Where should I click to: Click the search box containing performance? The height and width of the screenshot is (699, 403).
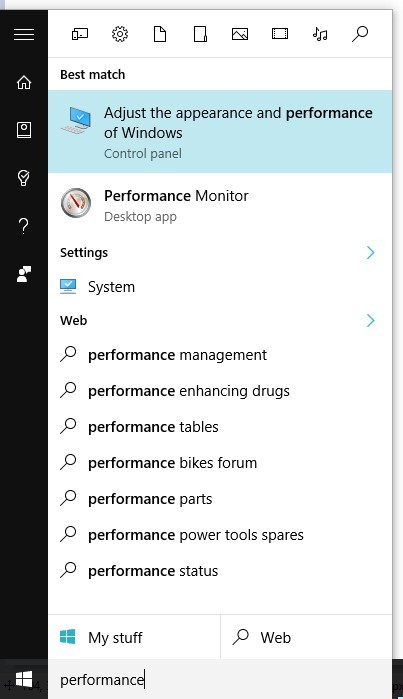(220, 679)
